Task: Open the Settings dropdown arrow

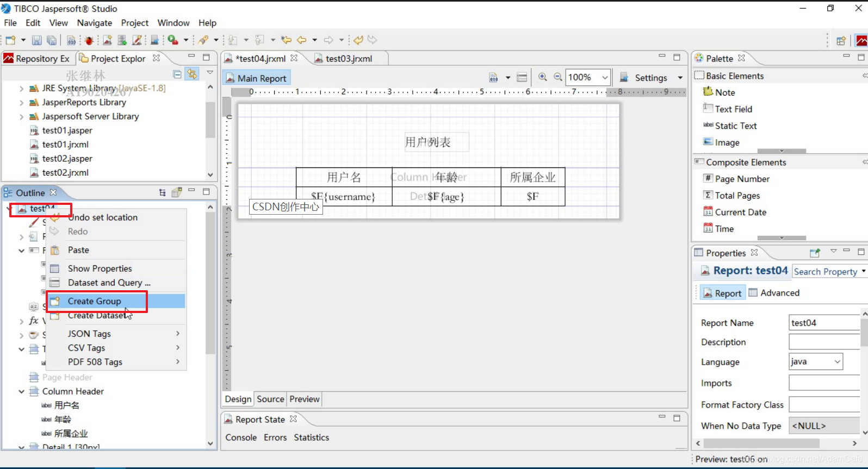Action: [680, 78]
